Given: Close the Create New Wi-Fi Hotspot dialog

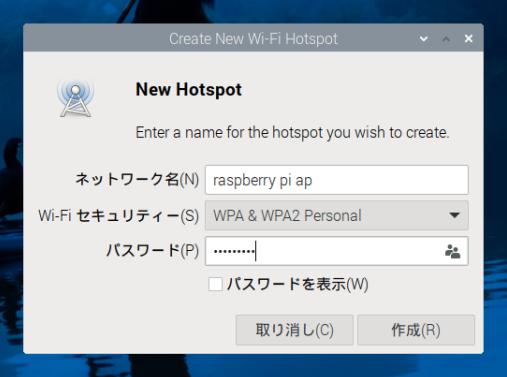Looking at the screenshot, I should pyautogui.click(x=469, y=39).
